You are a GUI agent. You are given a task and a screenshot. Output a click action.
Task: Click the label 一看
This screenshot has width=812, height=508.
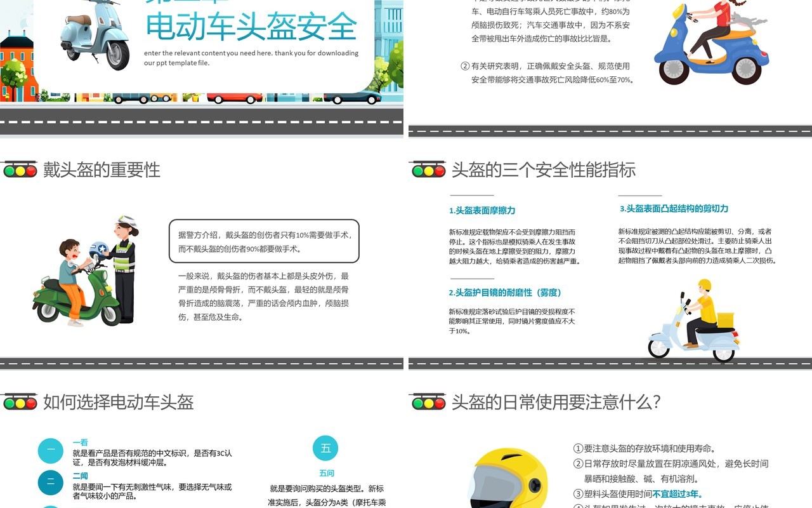coord(80,443)
